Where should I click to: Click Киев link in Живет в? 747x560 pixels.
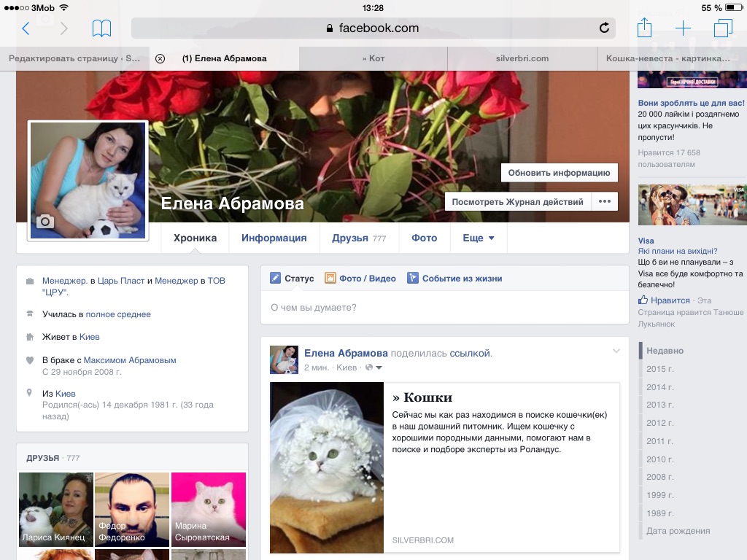tap(90, 337)
